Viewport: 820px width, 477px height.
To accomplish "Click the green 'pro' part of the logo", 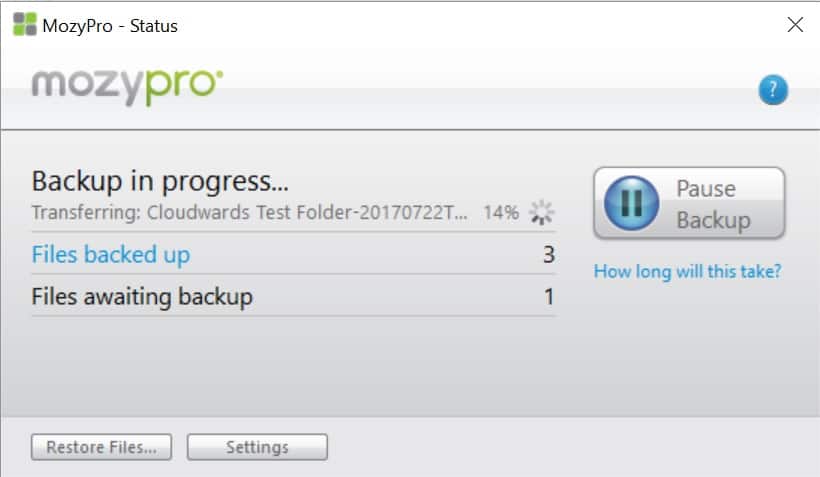I will point(180,86).
